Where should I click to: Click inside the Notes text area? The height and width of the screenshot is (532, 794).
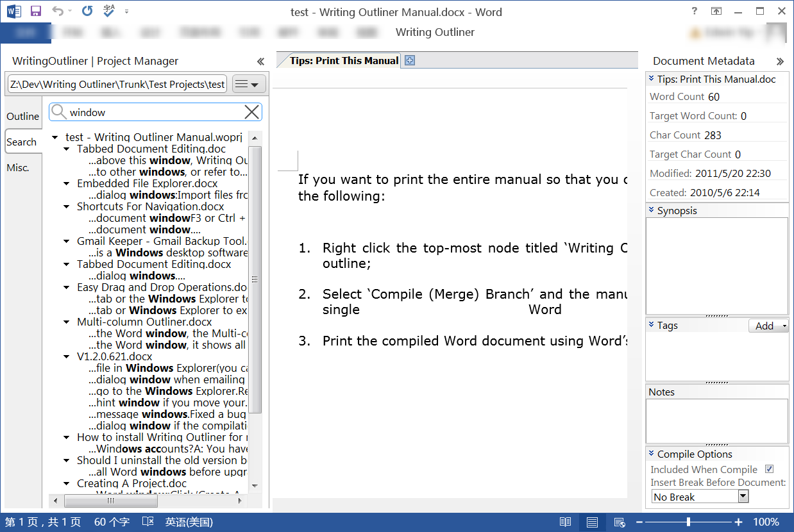click(716, 420)
